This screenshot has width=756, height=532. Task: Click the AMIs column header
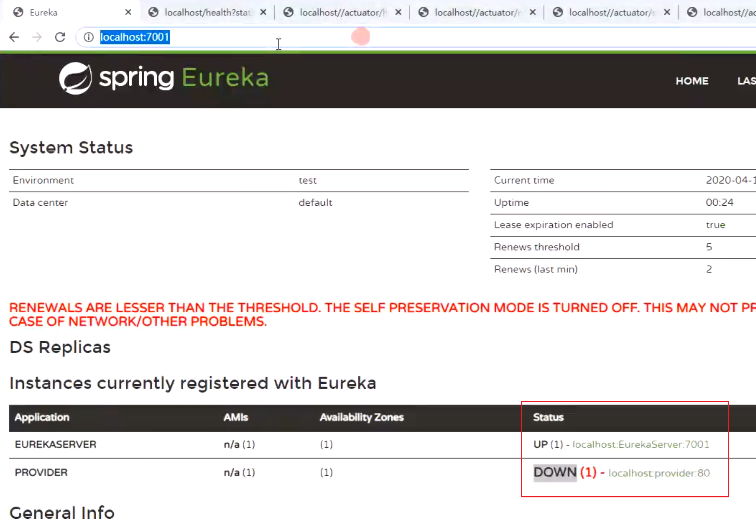[x=236, y=417]
